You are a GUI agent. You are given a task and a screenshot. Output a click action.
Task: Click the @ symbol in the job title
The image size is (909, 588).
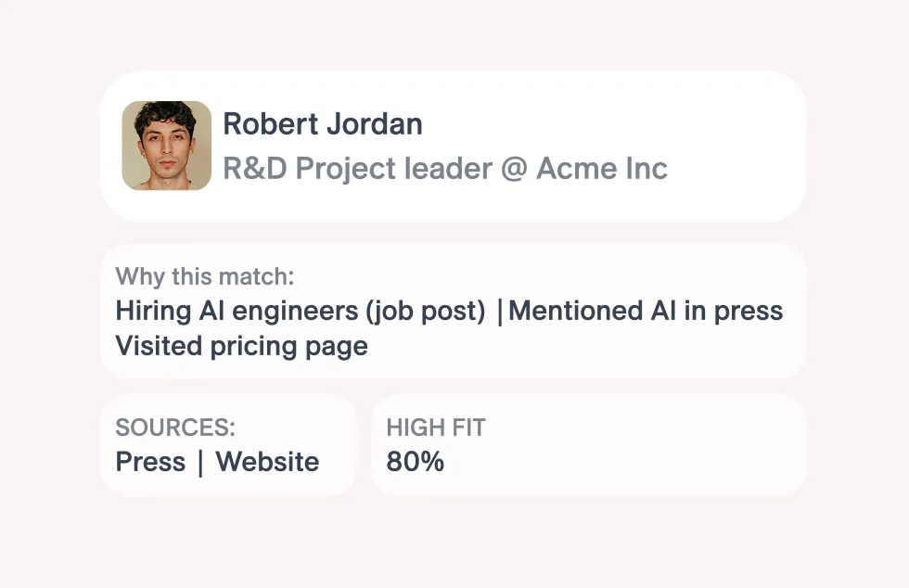coord(514,170)
